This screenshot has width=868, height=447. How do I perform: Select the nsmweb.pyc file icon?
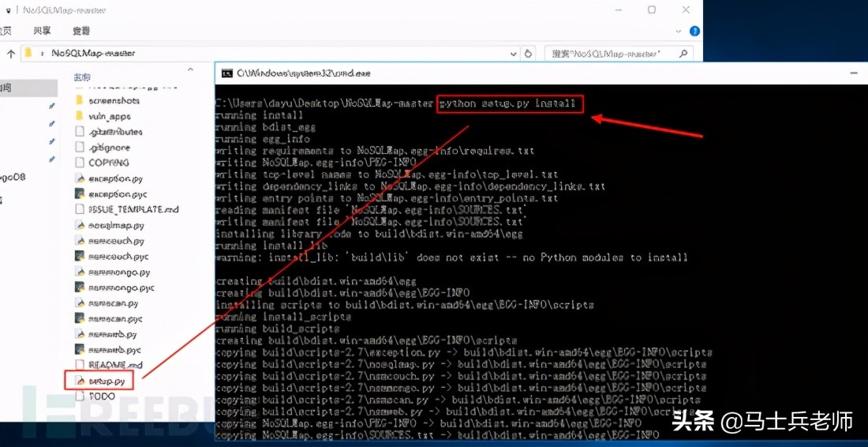79,350
